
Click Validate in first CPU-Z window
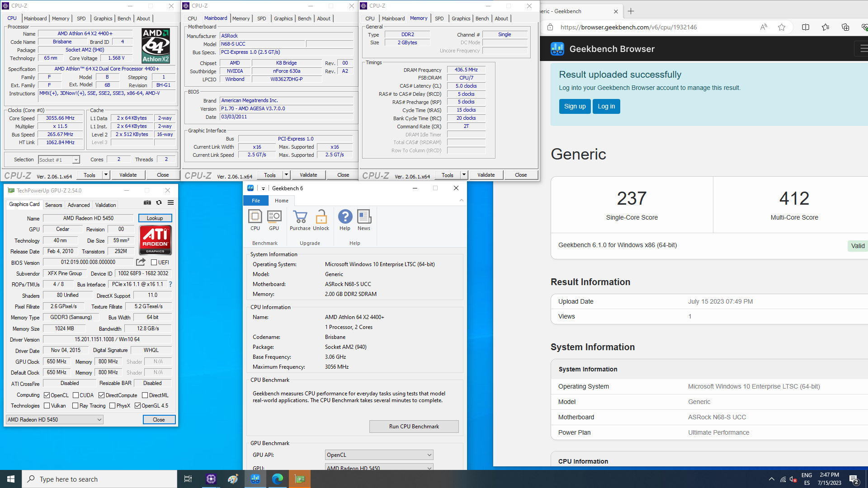[x=128, y=175]
